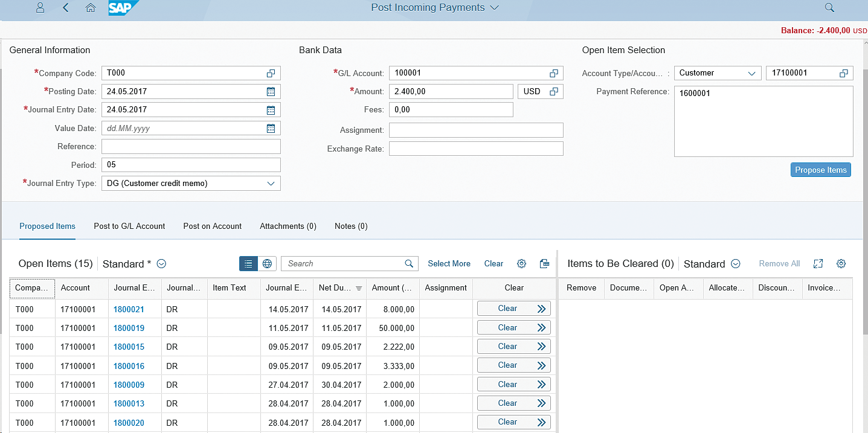This screenshot has height=433, width=868.
Task: Open the user profile icon
Action: [40, 8]
